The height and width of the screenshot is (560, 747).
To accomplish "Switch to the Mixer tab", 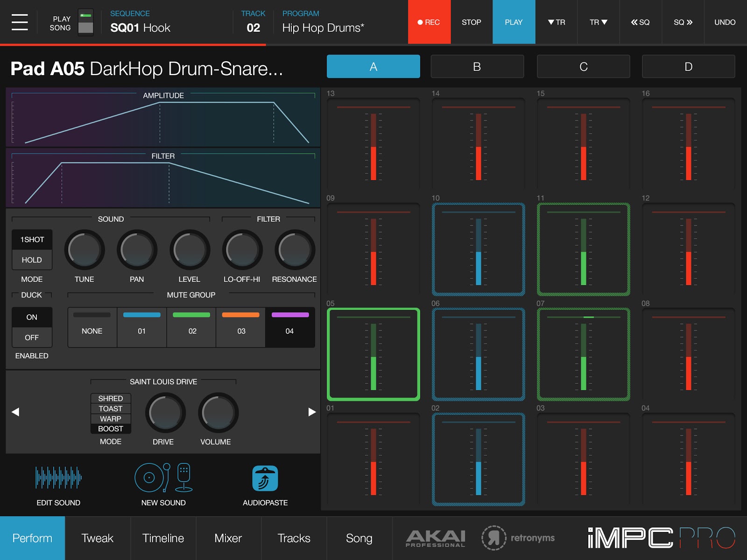I will coord(228,538).
